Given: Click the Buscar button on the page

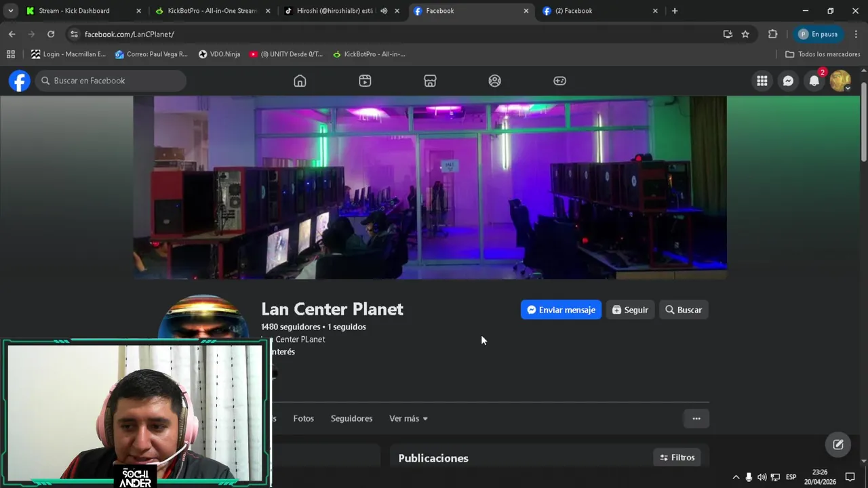Looking at the screenshot, I should (684, 310).
